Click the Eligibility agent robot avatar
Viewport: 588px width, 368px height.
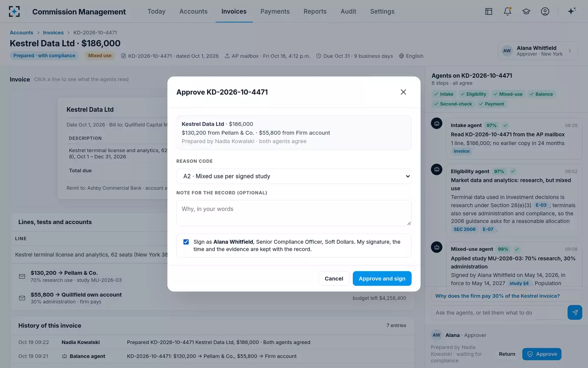[437, 169]
